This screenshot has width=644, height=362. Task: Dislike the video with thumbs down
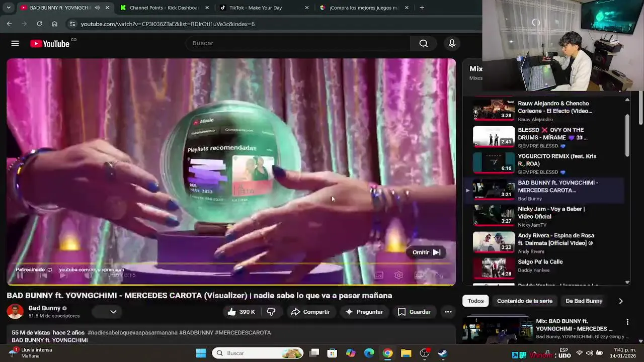(x=271, y=312)
